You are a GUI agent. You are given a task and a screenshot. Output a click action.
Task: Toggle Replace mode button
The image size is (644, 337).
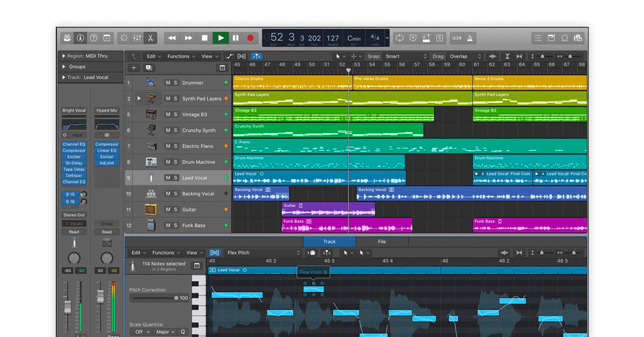(413, 38)
